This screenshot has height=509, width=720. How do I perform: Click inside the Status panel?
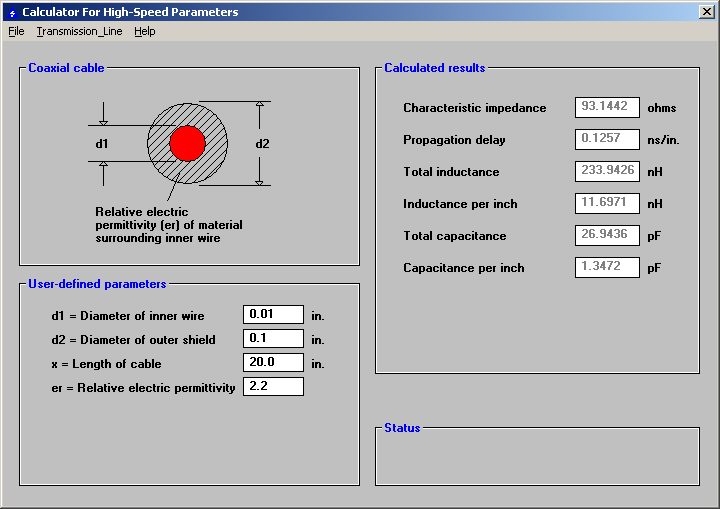pyautogui.click(x=537, y=458)
